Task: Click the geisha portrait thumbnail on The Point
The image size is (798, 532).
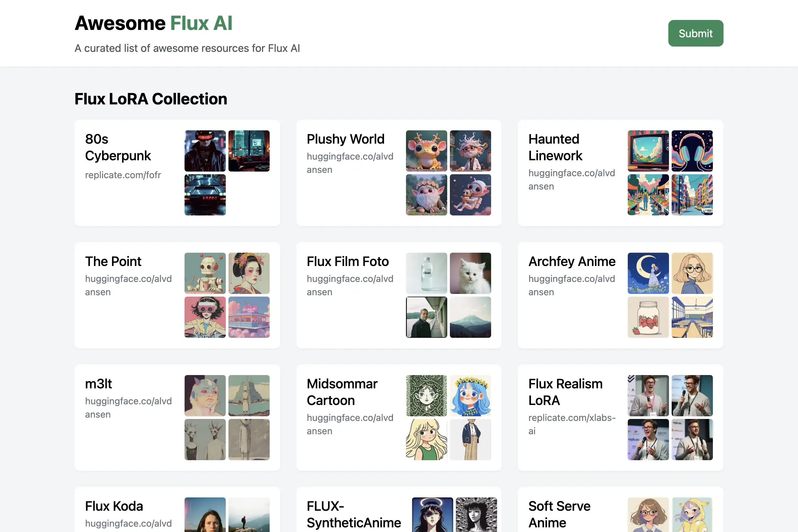Action: [249, 273]
